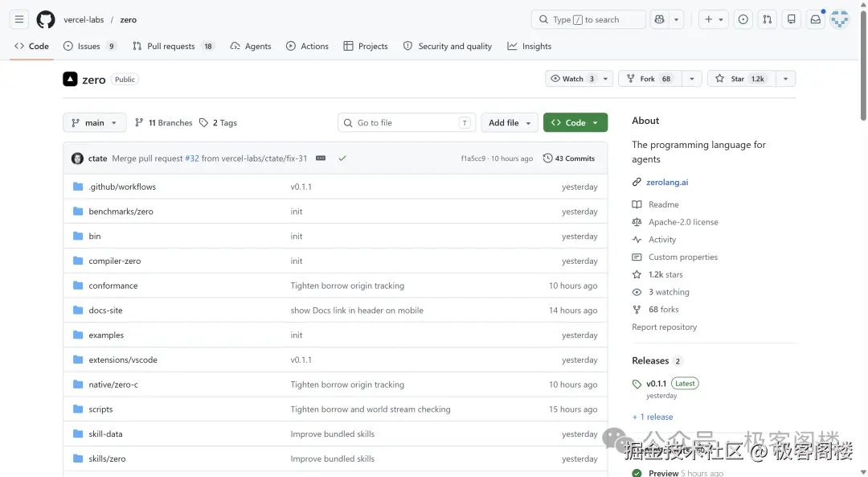This screenshot has height=477, width=868.
Task: Open the Star lists dropdown arrow
Action: (785, 79)
